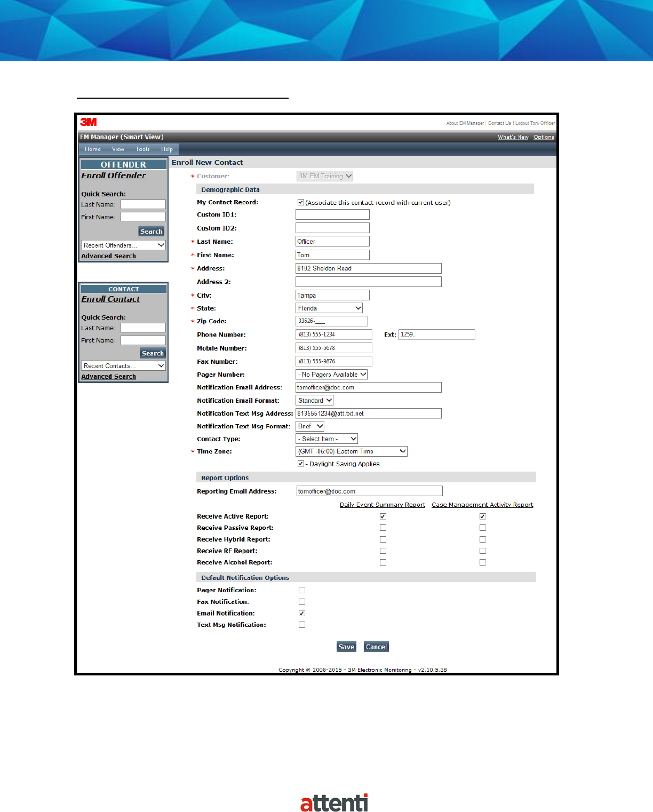
Task: Open the State dropdown showing Florida
Action: [x=329, y=308]
